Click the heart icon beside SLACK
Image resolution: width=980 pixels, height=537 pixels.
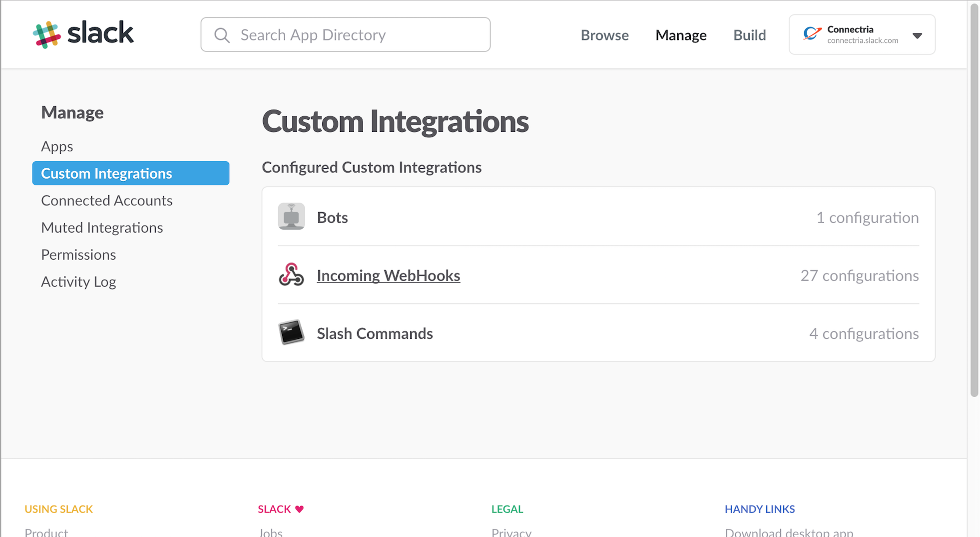(x=299, y=509)
